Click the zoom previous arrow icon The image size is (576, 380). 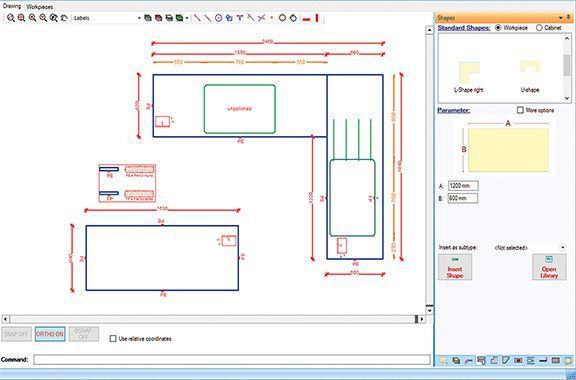pos(64,18)
